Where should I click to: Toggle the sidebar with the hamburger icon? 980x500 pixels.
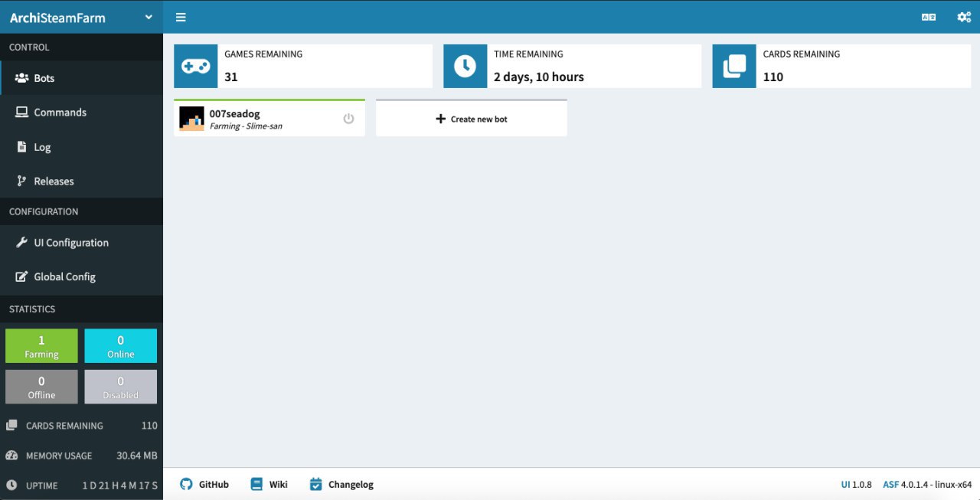(181, 17)
